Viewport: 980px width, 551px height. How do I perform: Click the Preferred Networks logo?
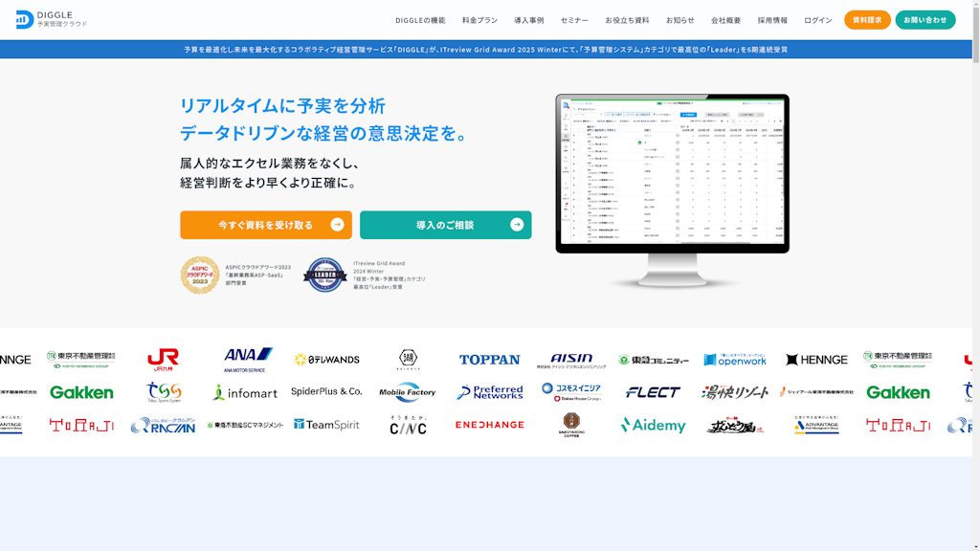point(490,392)
